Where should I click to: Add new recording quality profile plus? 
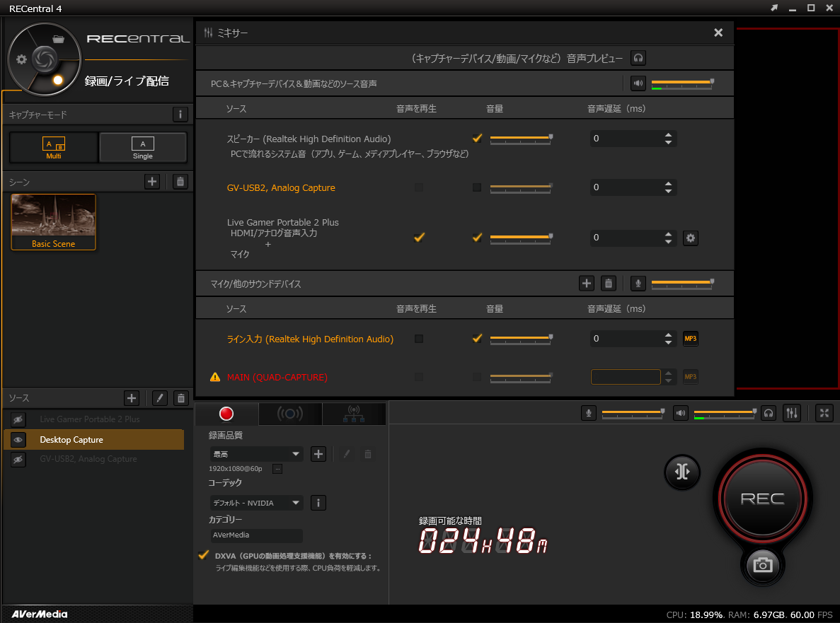pos(318,454)
